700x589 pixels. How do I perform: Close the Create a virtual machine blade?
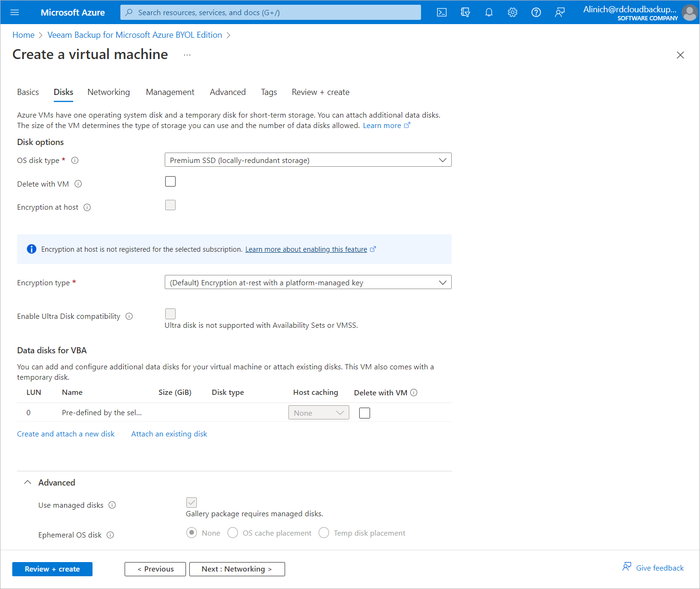[x=680, y=55]
